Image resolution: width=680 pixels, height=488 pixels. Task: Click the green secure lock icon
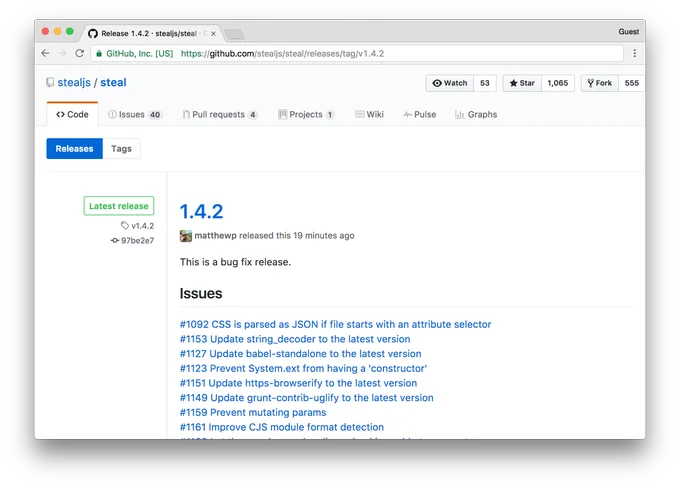[99, 54]
